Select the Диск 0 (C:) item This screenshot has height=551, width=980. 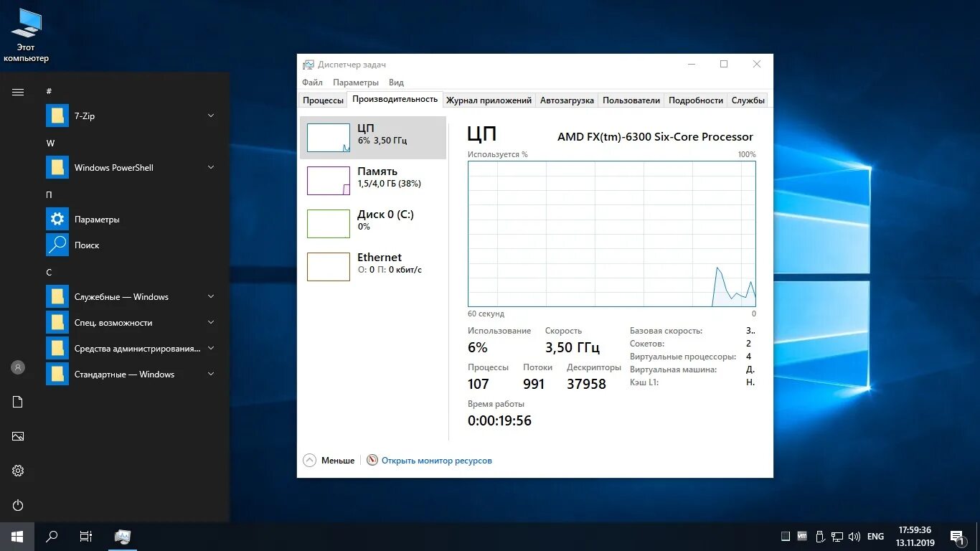[373, 223]
